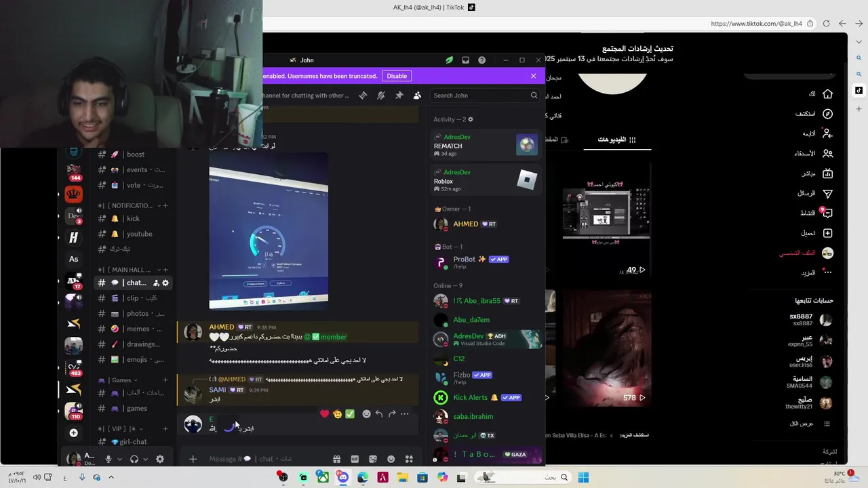Image resolution: width=868 pixels, height=488 pixels.
Task: Open the gift icon in message bar
Action: pyautogui.click(x=336, y=459)
